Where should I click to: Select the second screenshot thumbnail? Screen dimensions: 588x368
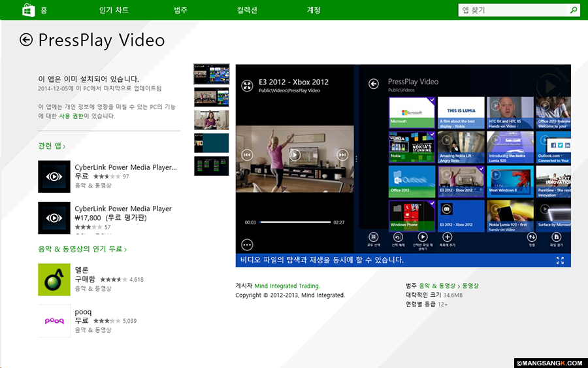tap(212, 97)
